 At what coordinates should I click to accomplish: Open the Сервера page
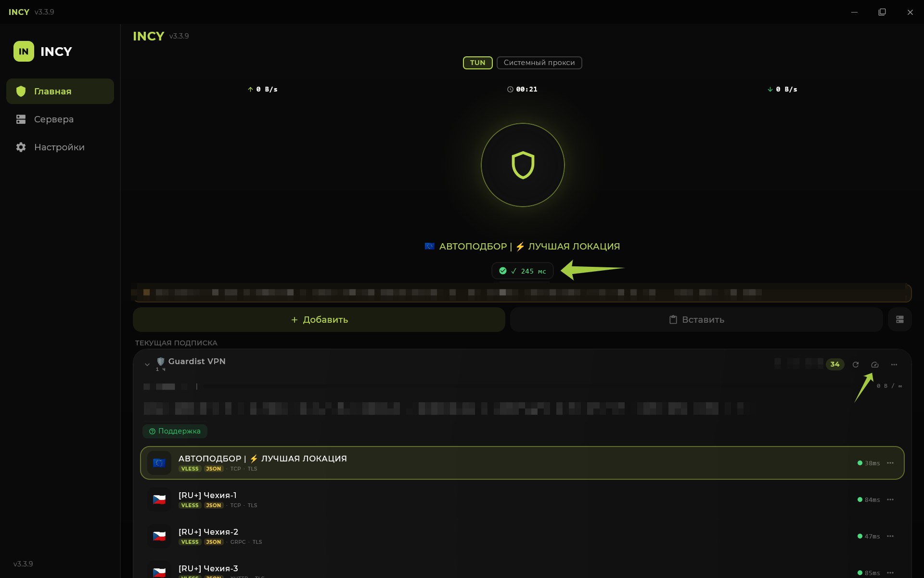tap(60, 119)
